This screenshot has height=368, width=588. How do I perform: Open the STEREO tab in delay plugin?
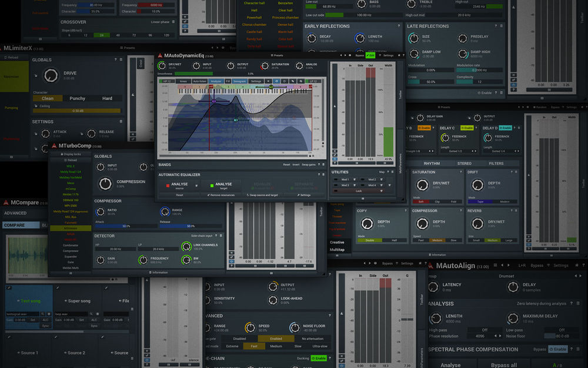tap(465, 163)
